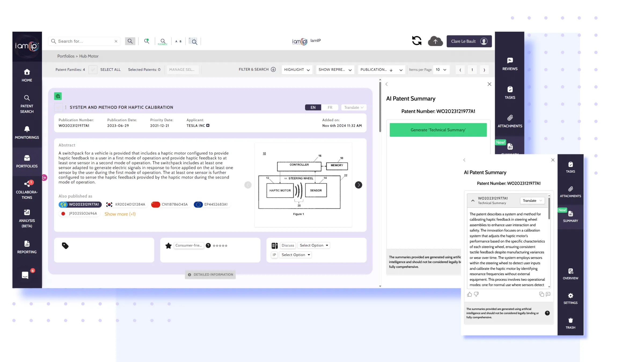Click the sync refresh arrows icon
The height and width of the screenshot is (362, 644).
click(416, 41)
